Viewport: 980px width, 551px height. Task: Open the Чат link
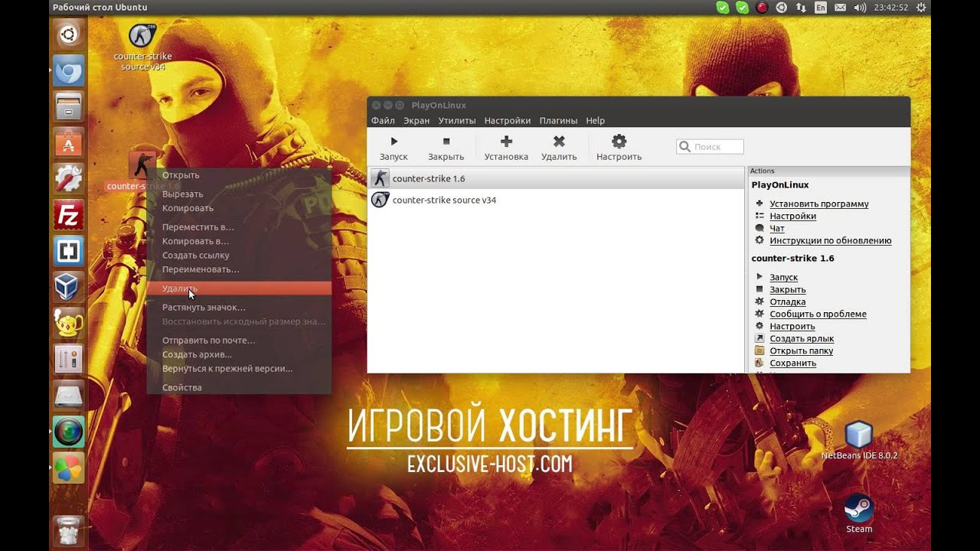tap(777, 229)
